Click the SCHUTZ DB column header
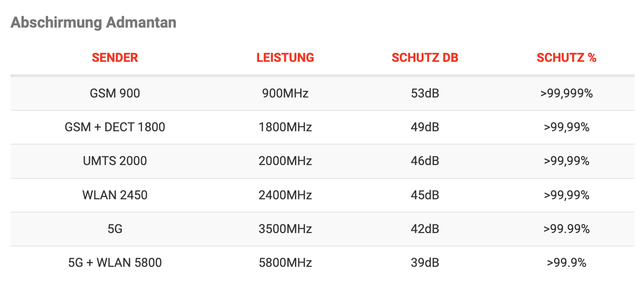This screenshot has width=644, height=293. tap(425, 58)
